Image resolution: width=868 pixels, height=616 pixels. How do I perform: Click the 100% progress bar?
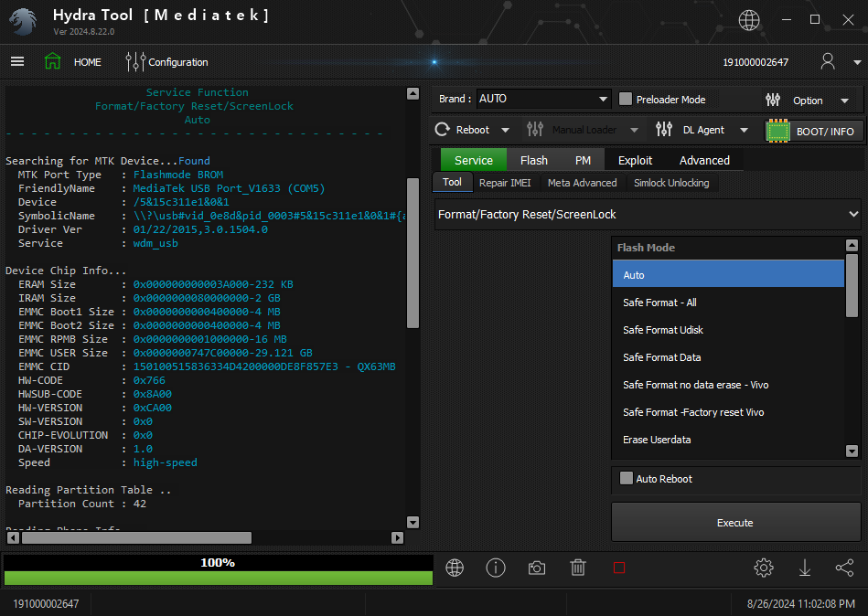tap(218, 570)
